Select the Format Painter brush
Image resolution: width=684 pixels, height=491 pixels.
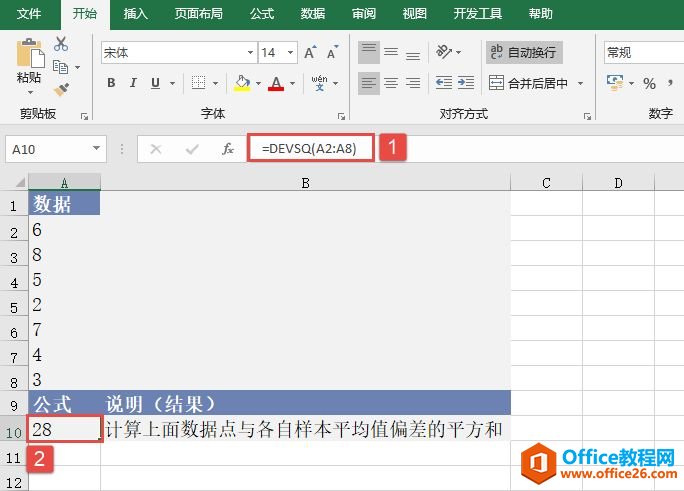tap(61, 90)
